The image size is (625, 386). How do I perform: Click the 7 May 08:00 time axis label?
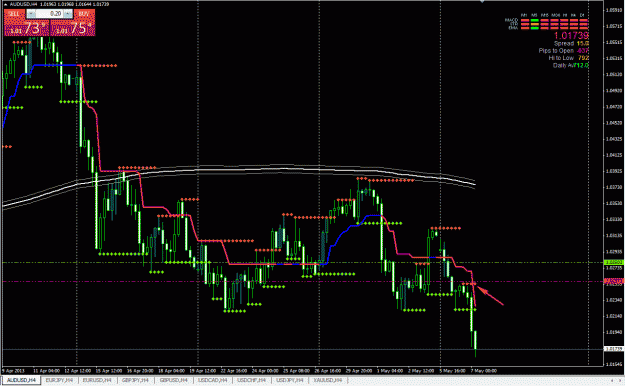click(x=483, y=371)
